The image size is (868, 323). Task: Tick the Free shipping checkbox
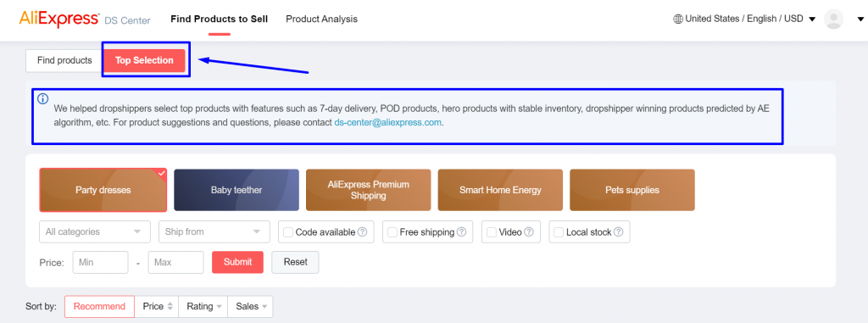click(392, 232)
